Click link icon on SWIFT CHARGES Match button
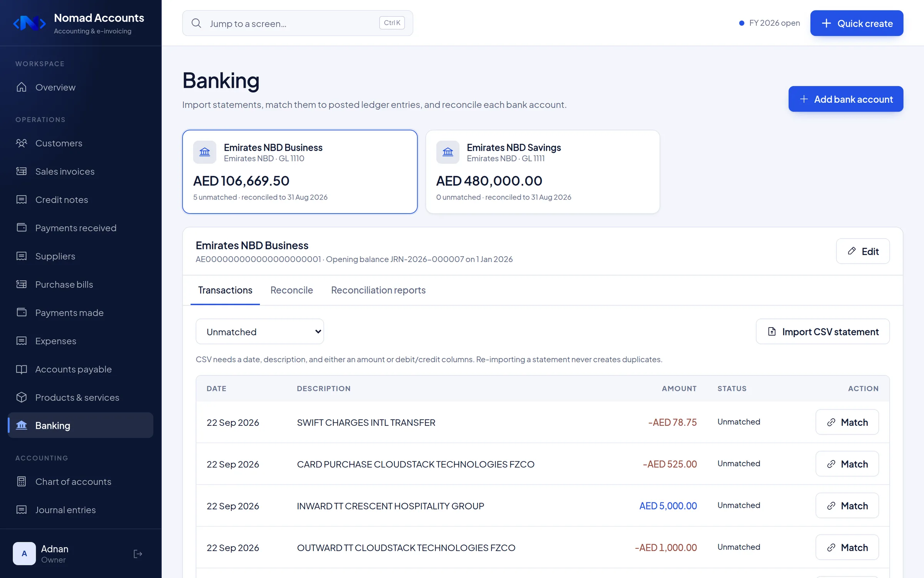Image resolution: width=924 pixels, height=578 pixels. (x=831, y=422)
